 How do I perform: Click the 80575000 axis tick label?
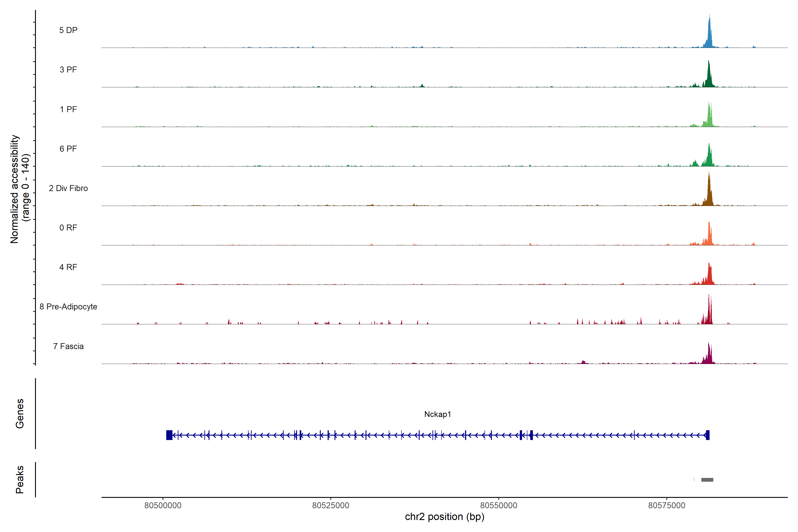coord(666,505)
